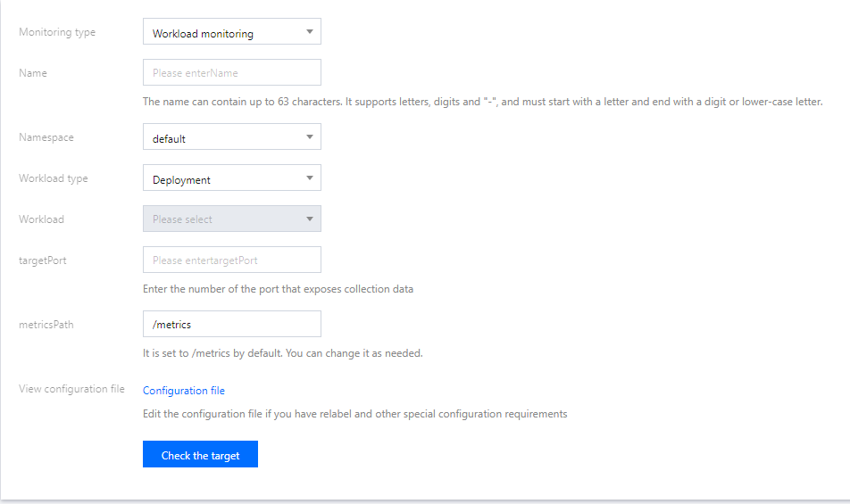Viewport: 850px width, 504px height.
Task: Click the Workload type field label
Action: pyautogui.click(x=54, y=178)
